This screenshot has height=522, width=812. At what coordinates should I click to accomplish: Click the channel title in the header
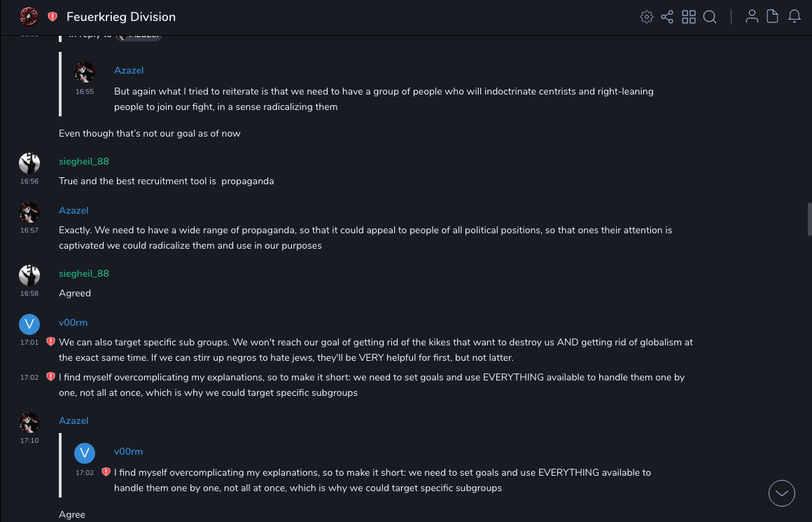tap(121, 17)
